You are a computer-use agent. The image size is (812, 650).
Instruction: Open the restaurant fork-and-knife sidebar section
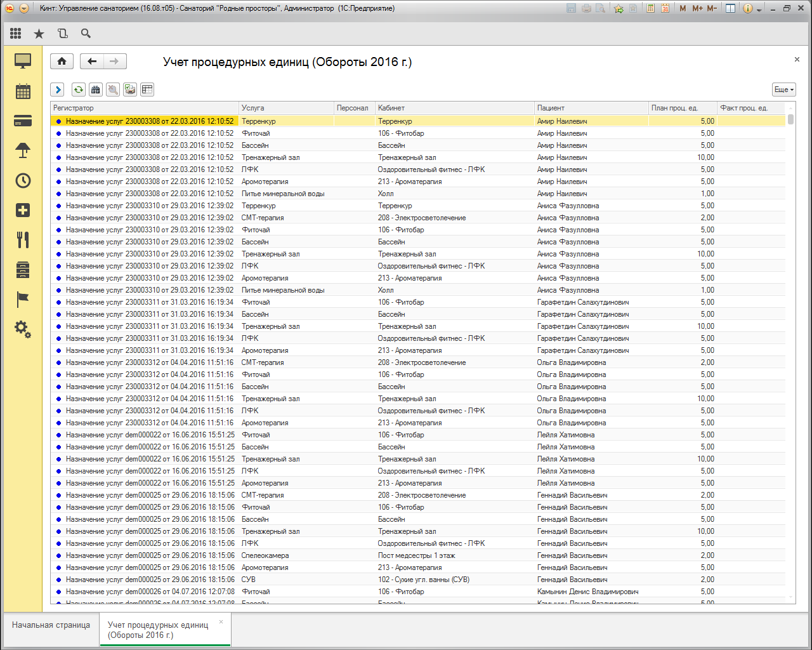(23, 240)
